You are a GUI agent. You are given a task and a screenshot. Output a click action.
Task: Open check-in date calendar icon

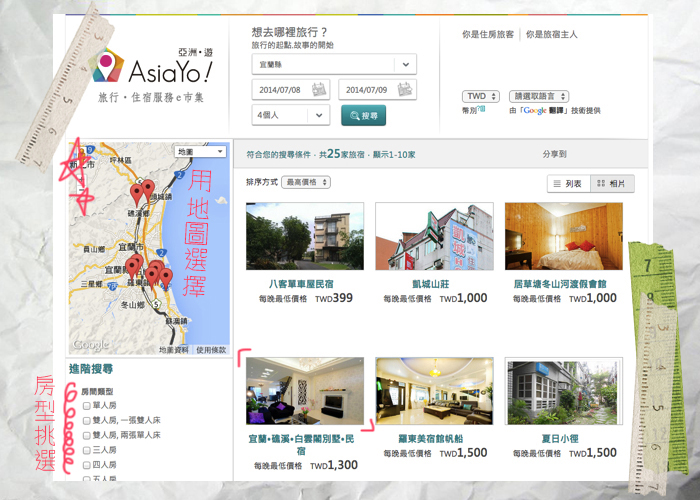[319, 90]
